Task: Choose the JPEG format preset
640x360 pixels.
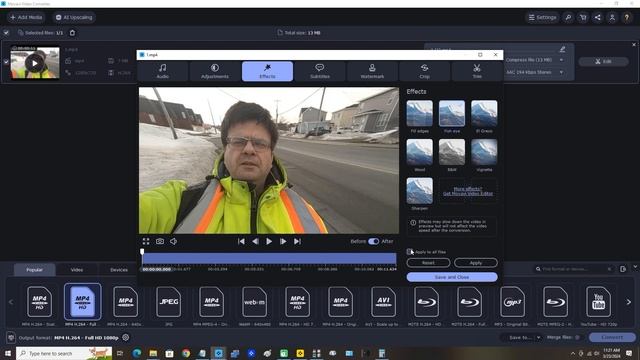Action: (169, 302)
